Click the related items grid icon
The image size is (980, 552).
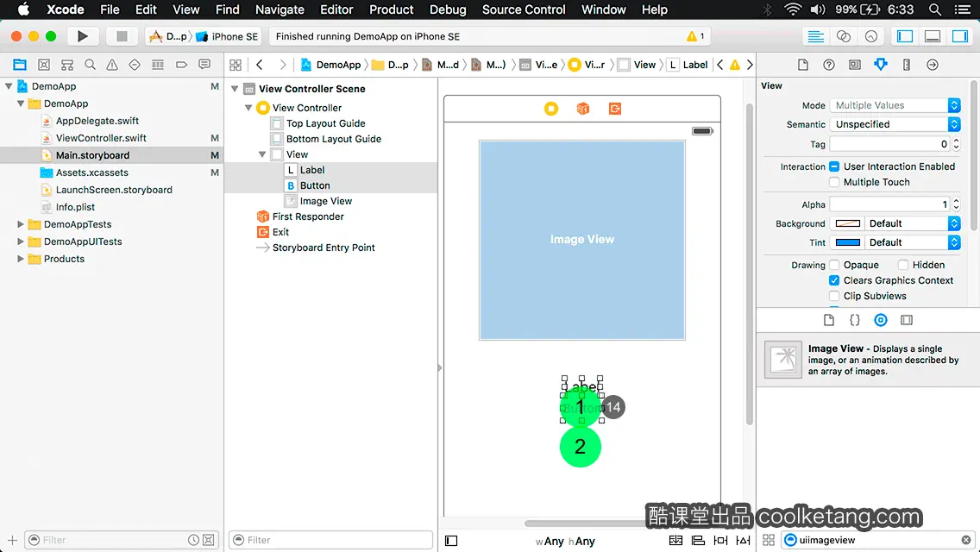coord(236,65)
